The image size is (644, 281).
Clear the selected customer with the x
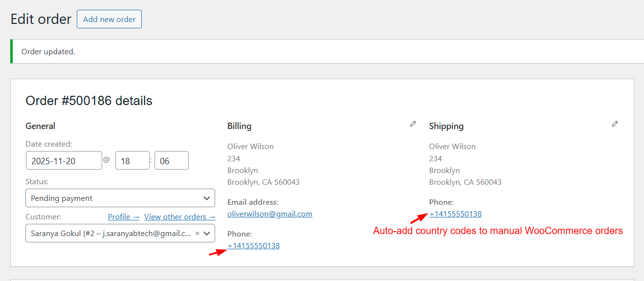pos(197,234)
